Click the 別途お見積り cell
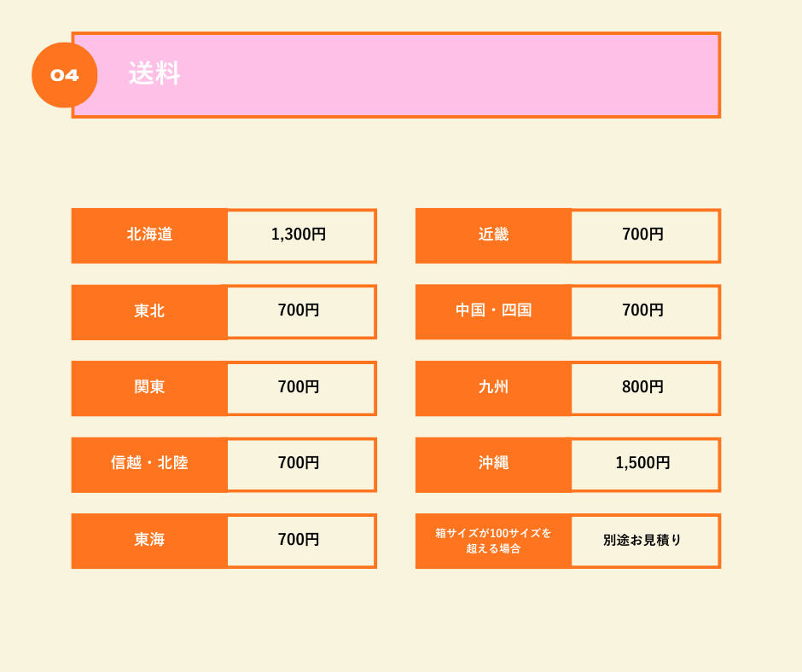This screenshot has height=672, width=802. click(643, 540)
